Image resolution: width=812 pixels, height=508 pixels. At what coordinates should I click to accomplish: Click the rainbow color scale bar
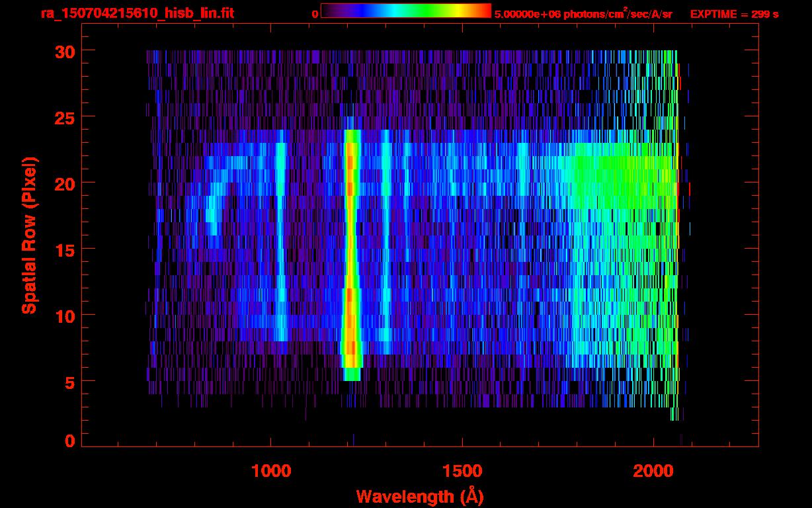[x=405, y=11]
